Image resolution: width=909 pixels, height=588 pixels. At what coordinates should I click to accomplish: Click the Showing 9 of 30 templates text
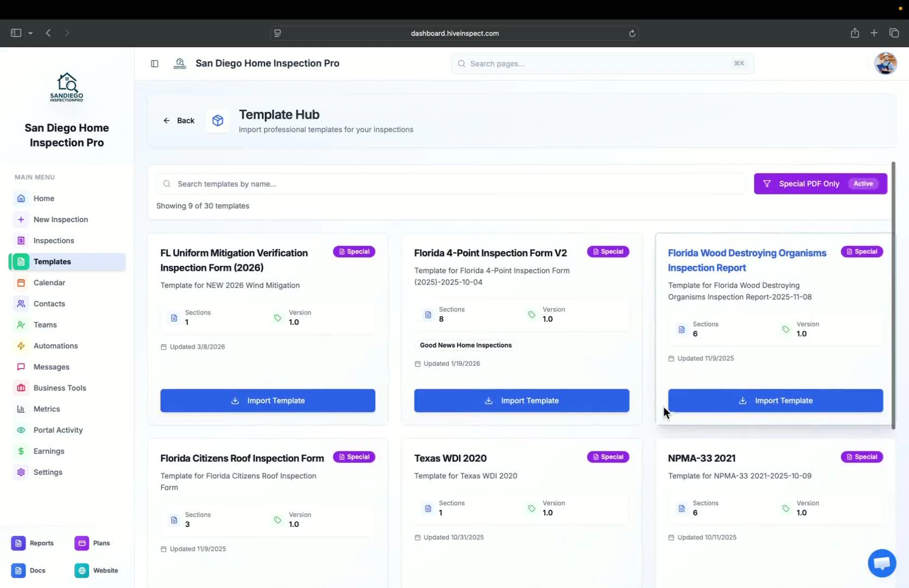(x=202, y=206)
